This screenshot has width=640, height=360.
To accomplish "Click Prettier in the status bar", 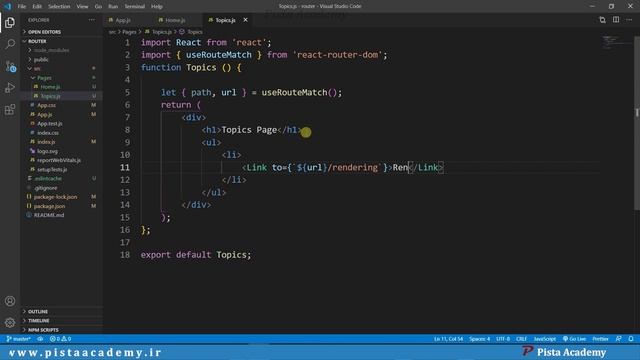I will 600,339.
